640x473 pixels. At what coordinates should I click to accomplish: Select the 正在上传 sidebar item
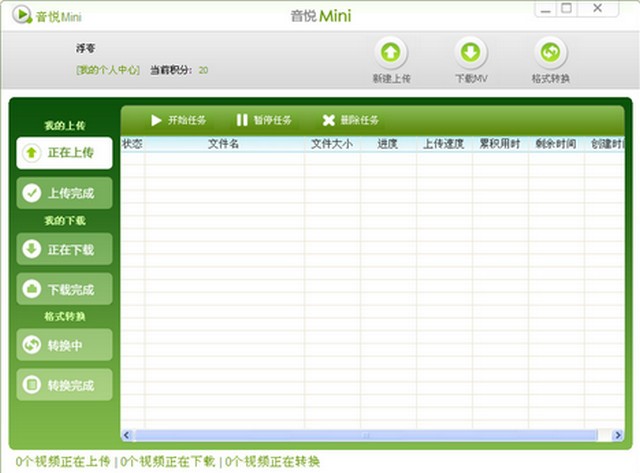coord(64,153)
